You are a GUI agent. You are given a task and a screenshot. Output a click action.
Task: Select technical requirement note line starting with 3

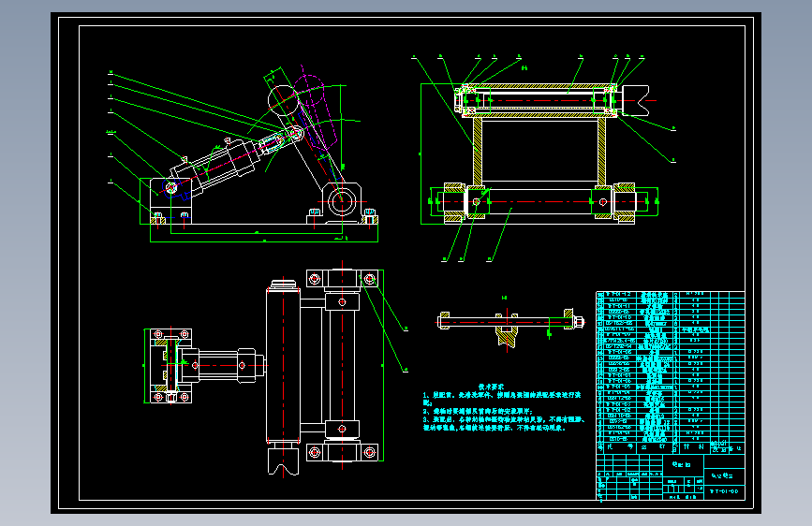coord(504,423)
